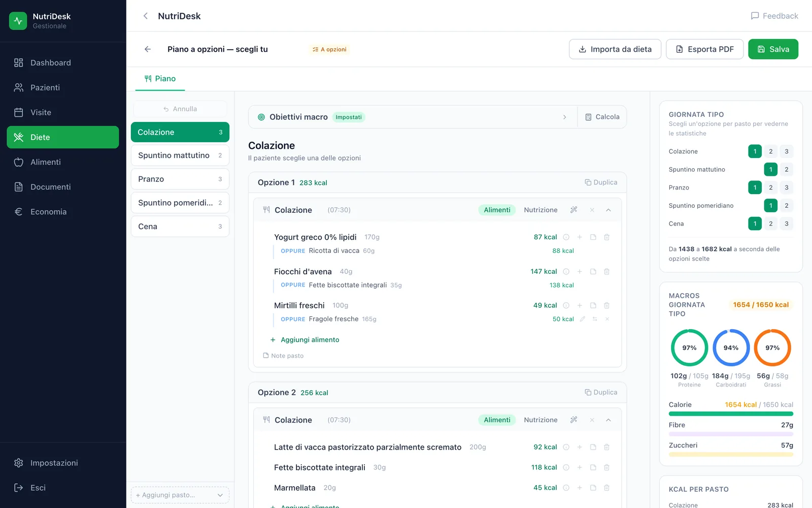Select option 2 for Colazione in Giornata tipo
The width and height of the screenshot is (812, 508).
pyautogui.click(x=770, y=151)
